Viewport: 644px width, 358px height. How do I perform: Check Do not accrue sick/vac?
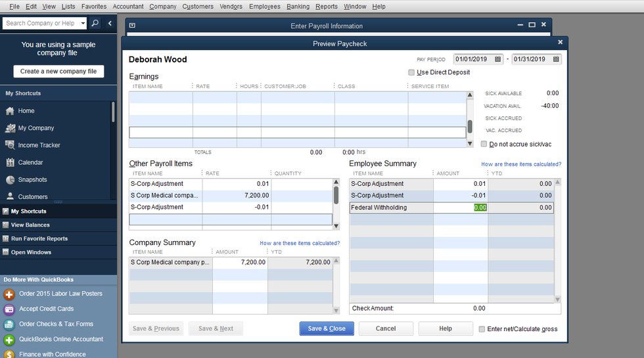484,144
